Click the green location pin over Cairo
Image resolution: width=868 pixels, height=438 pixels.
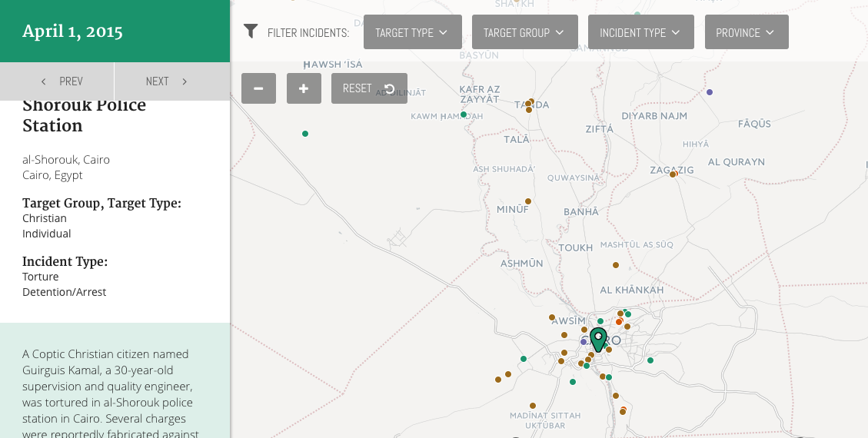[598, 339]
